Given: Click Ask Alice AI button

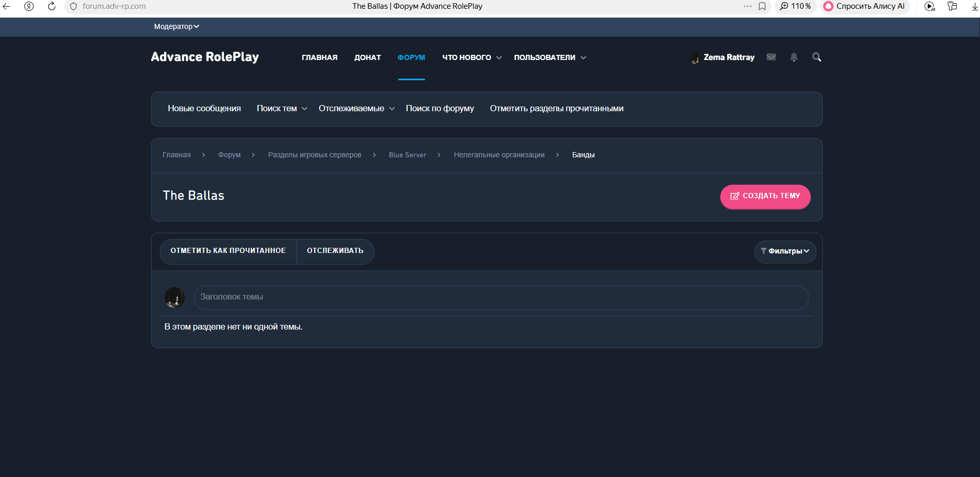Looking at the screenshot, I should point(864,6).
